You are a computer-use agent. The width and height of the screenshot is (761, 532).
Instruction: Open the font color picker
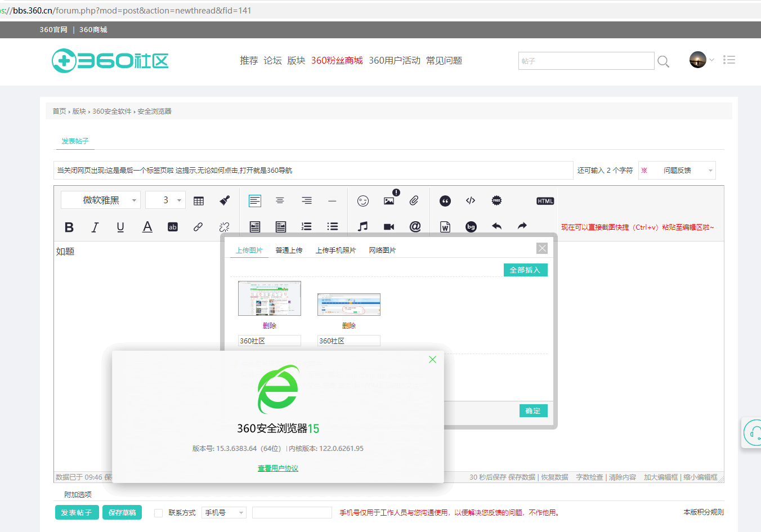click(147, 227)
